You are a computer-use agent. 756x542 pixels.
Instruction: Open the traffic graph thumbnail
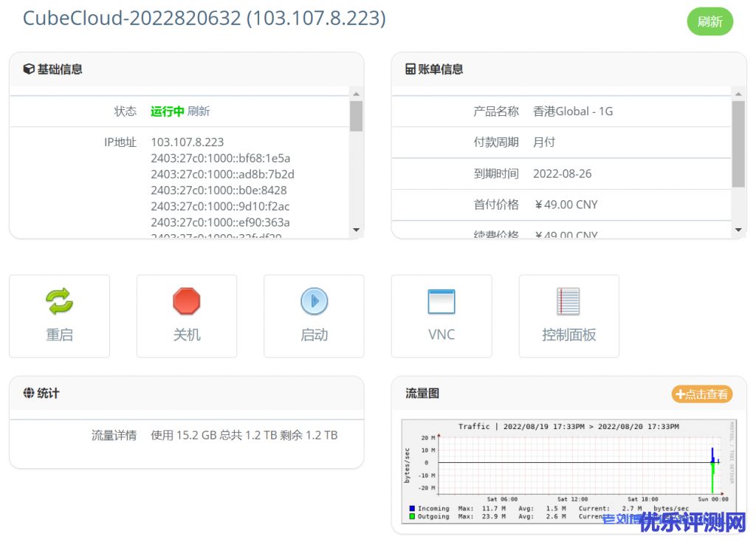tap(569, 472)
